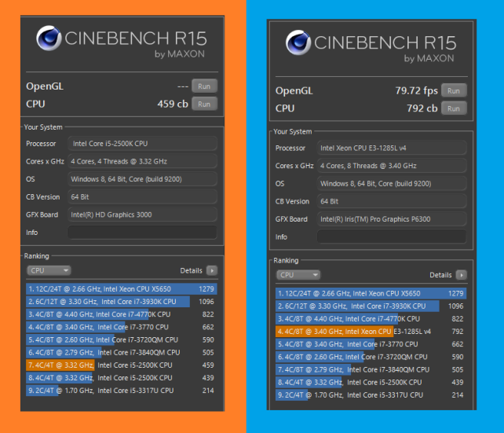This screenshot has width=504, height=433.
Task: Click the Cinebench logo sphere in the left panel
Action: (x=49, y=39)
